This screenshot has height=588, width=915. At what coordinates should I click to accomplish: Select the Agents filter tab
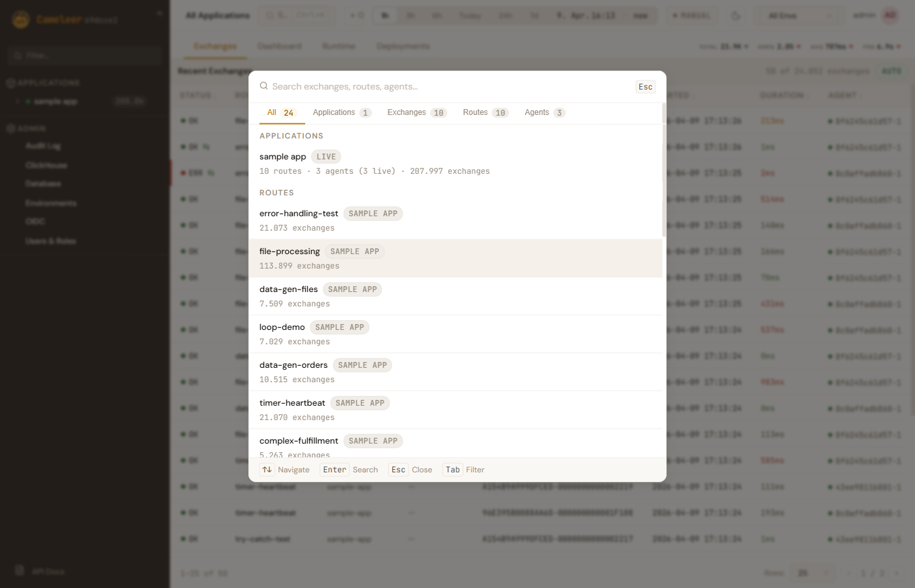544,112
